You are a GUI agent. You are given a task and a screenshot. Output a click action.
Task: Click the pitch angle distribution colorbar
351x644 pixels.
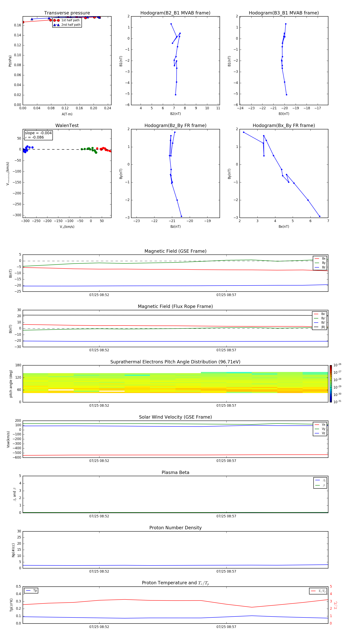click(331, 384)
